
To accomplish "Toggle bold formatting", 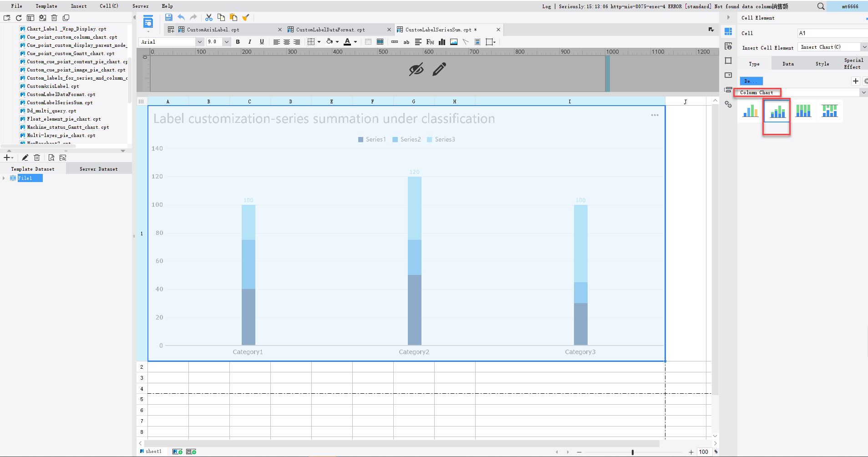I will pyautogui.click(x=238, y=42).
